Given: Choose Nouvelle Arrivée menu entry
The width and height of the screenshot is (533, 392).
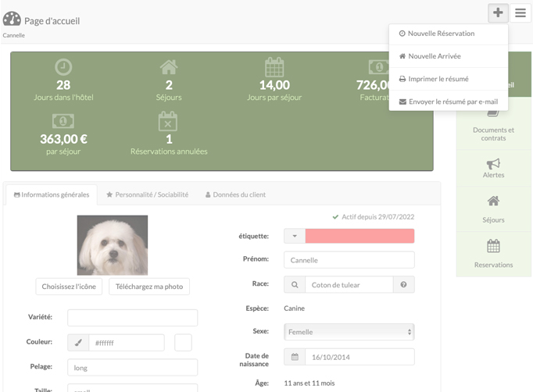Looking at the screenshot, I should [x=449, y=56].
